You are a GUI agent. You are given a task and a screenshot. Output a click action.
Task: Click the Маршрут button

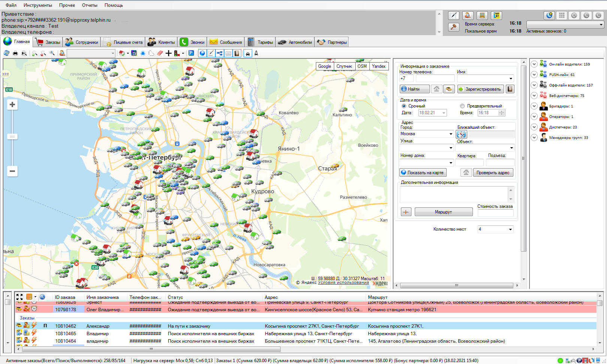(444, 212)
